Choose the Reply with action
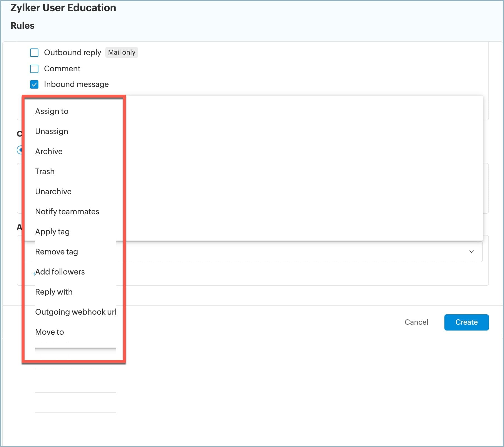 click(54, 292)
